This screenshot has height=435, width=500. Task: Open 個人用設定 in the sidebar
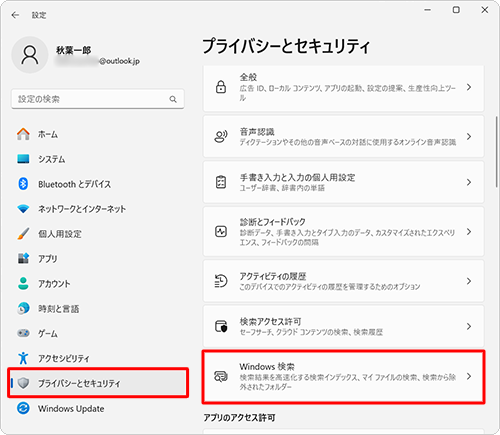pyautogui.click(x=97, y=234)
